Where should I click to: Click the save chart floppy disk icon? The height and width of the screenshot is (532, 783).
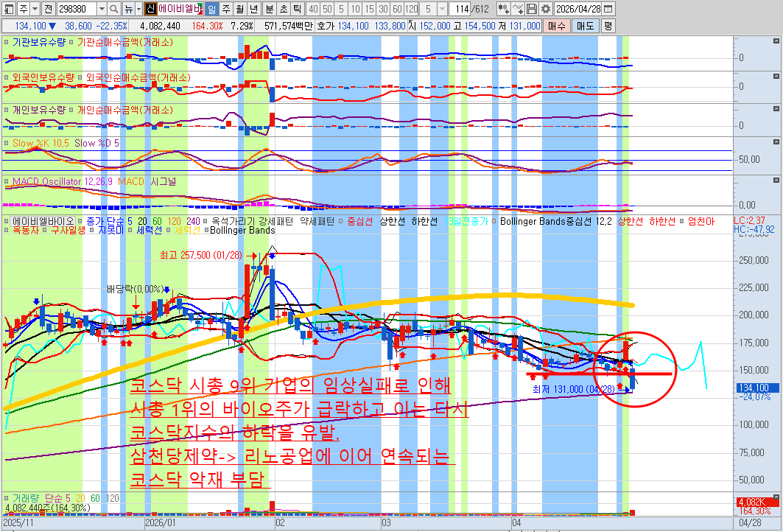pyautogui.click(x=533, y=9)
